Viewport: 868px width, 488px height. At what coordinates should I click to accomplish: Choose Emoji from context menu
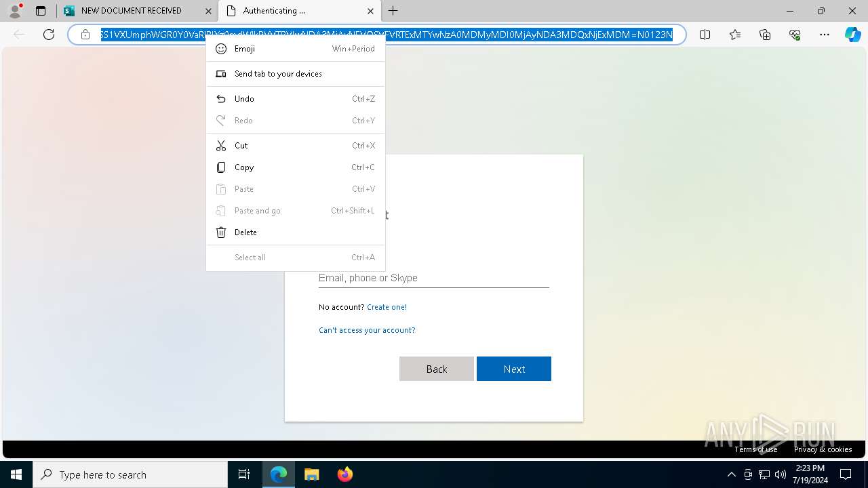click(x=296, y=49)
